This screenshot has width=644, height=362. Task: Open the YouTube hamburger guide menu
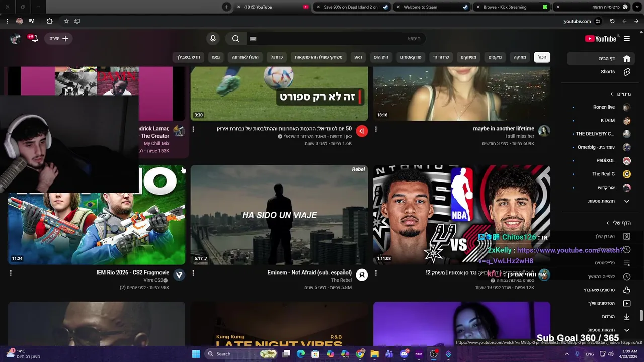627,39
